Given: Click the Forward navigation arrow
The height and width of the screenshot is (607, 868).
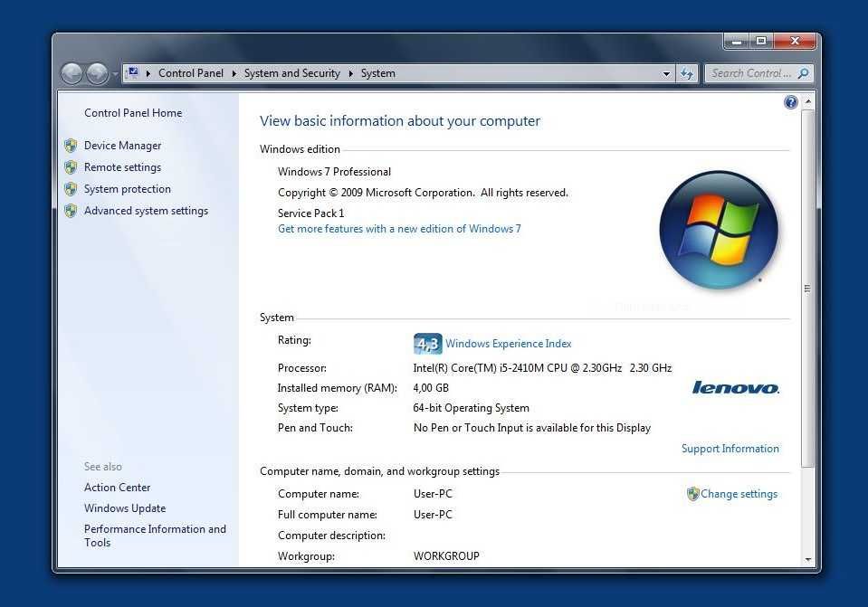Looking at the screenshot, I should [98, 73].
